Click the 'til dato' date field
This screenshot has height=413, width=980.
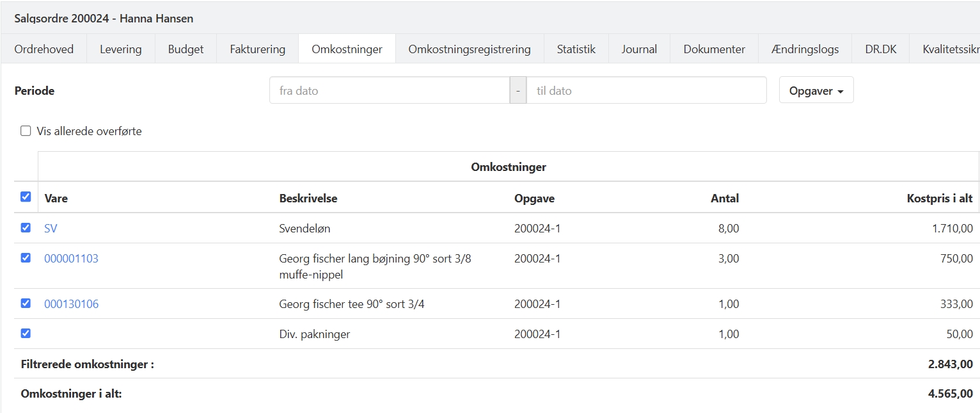pyautogui.click(x=645, y=91)
